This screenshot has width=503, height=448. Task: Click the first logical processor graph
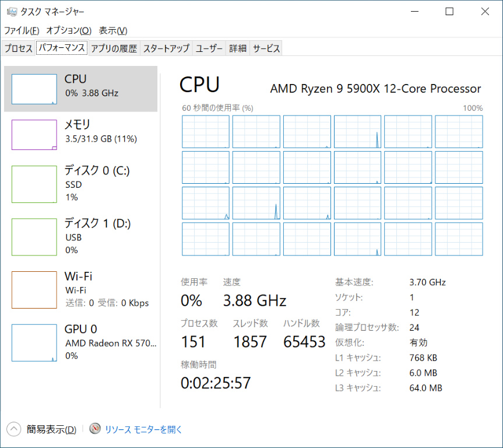[x=206, y=132]
